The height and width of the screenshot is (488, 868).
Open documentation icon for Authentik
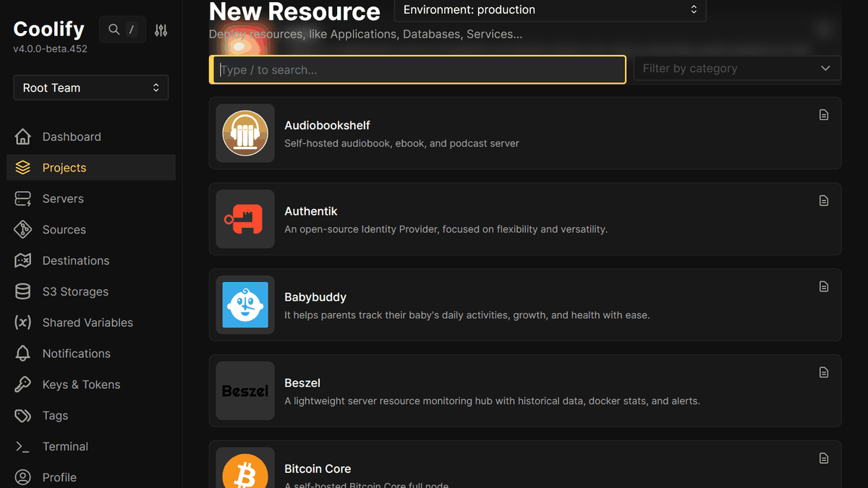824,201
